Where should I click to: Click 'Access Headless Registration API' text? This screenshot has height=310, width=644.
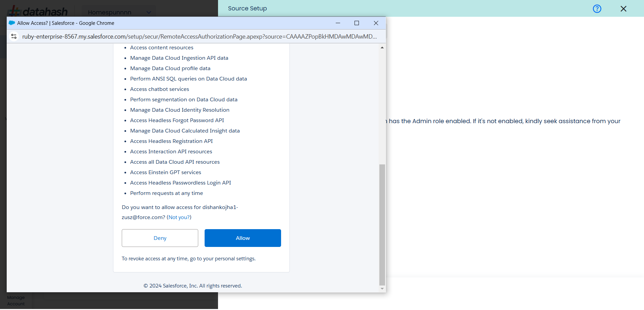click(x=171, y=141)
